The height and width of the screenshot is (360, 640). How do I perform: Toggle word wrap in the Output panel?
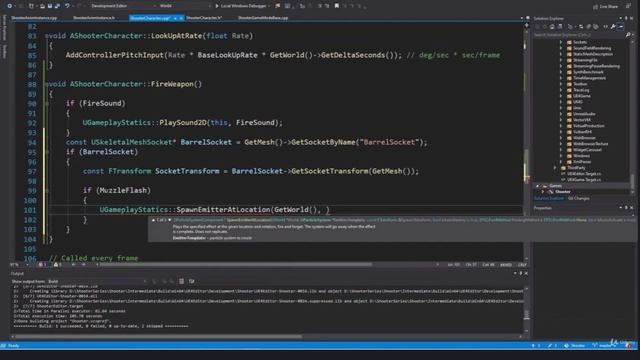[x=191, y=282]
